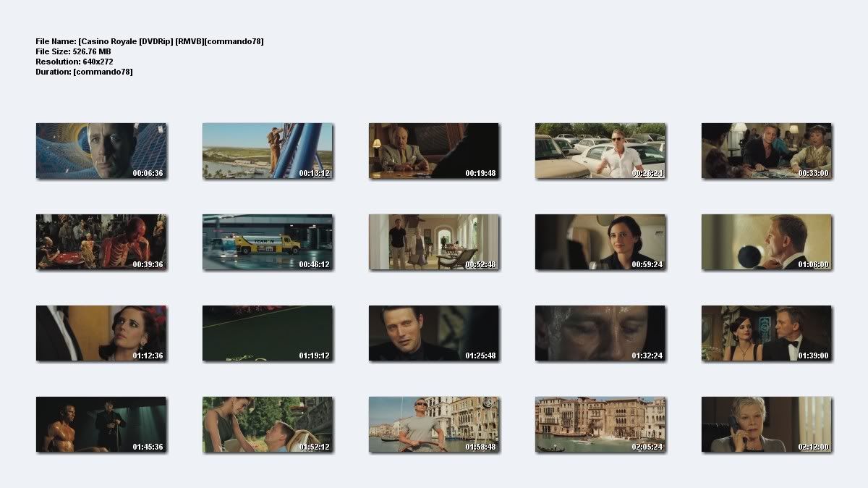Open the frame at 00:13:12
The width and height of the screenshot is (868, 488).
coord(268,151)
